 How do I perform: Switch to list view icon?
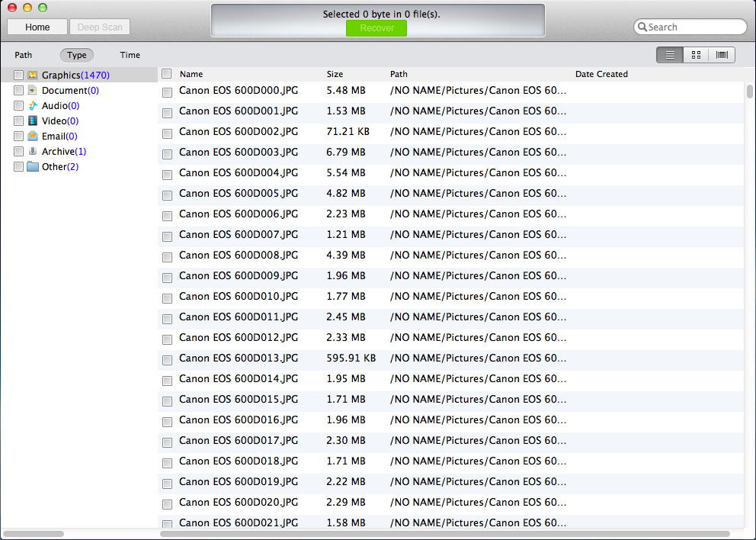click(670, 55)
